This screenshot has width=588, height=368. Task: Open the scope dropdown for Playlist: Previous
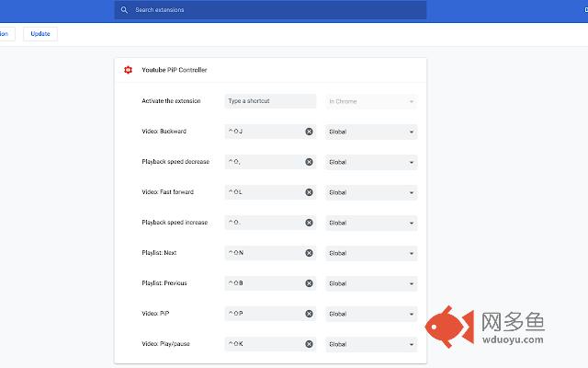point(371,284)
